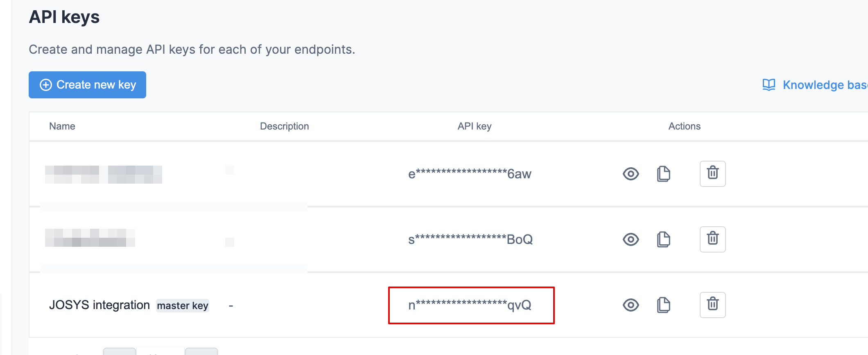The width and height of the screenshot is (868, 355).
Task: Select the JOSYS integration row name
Action: (99, 305)
